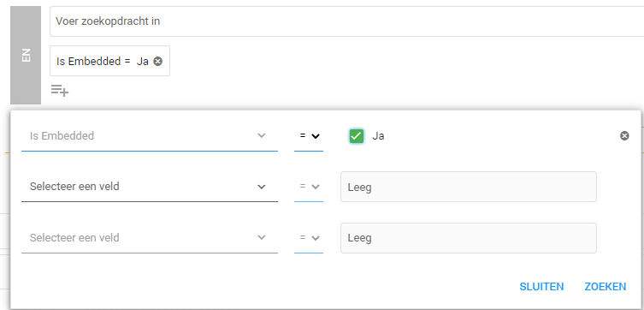Focus the Voer zoekopdracht in search box
Image resolution: width=644 pixels, height=310 pixels.
point(346,21)
